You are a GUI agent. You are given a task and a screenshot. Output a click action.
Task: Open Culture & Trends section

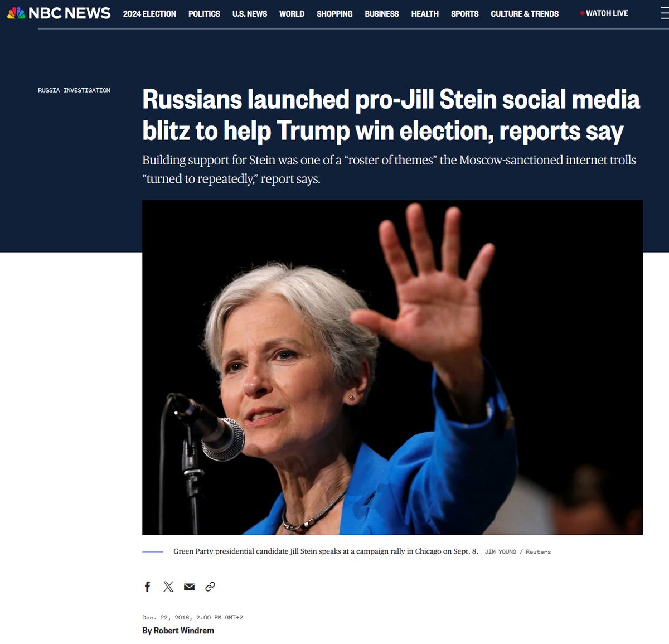click(525, 13)
